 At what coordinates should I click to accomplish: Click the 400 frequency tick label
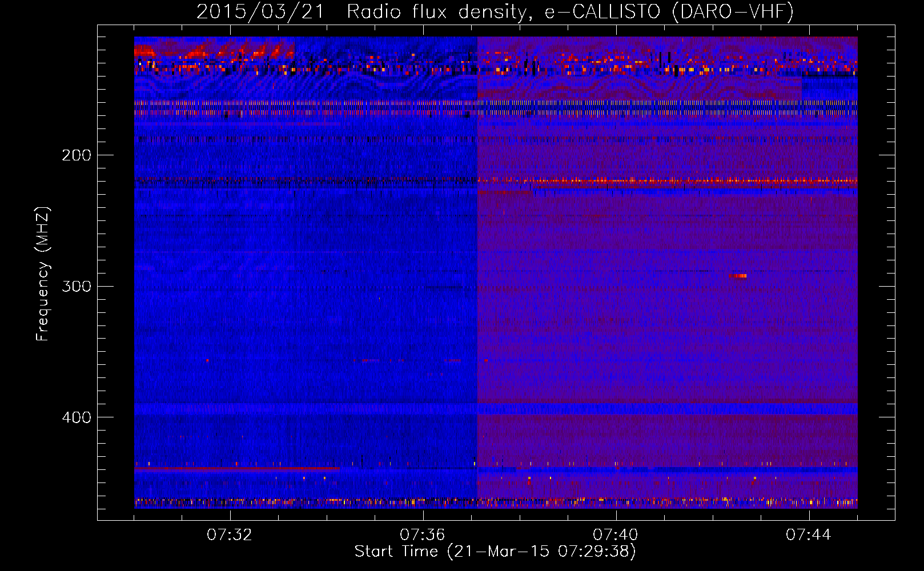pyautogui.click(x=77, y=417)
